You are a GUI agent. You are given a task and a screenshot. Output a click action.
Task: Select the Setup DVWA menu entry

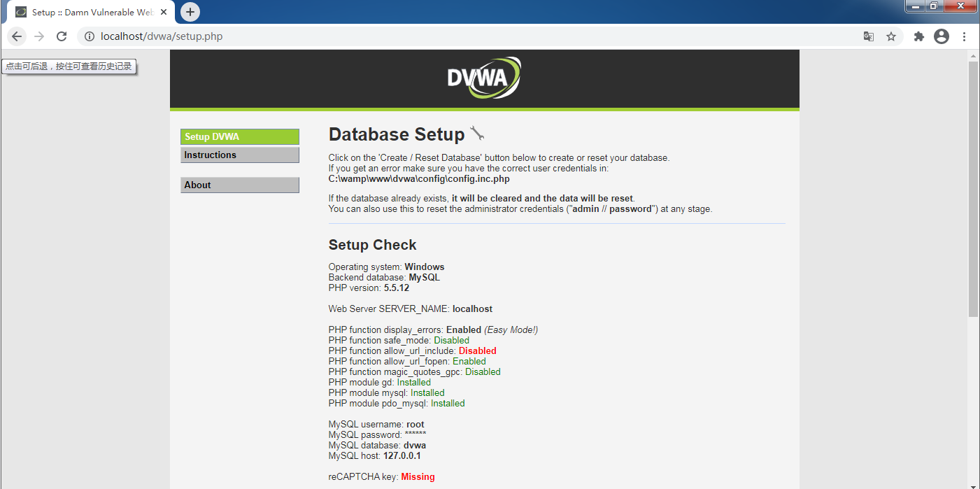click(x=240, y=136)
